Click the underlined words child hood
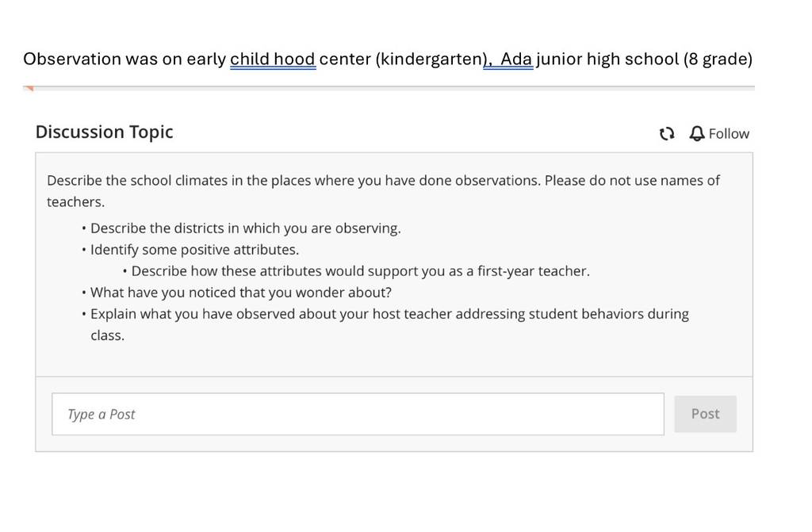The width and height of the screenshot is (812, 532). tap(273, 59)
